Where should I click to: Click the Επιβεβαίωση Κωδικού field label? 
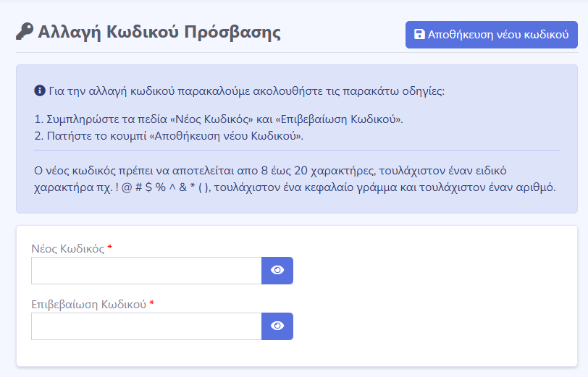[x=89, y=305]
